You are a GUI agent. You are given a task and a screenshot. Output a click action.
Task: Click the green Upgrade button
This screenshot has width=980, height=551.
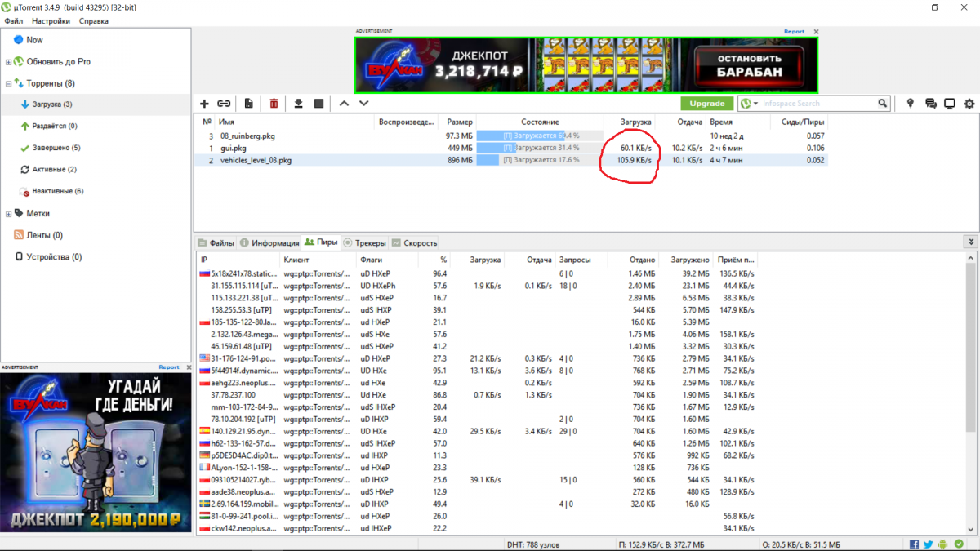[706, 104]
